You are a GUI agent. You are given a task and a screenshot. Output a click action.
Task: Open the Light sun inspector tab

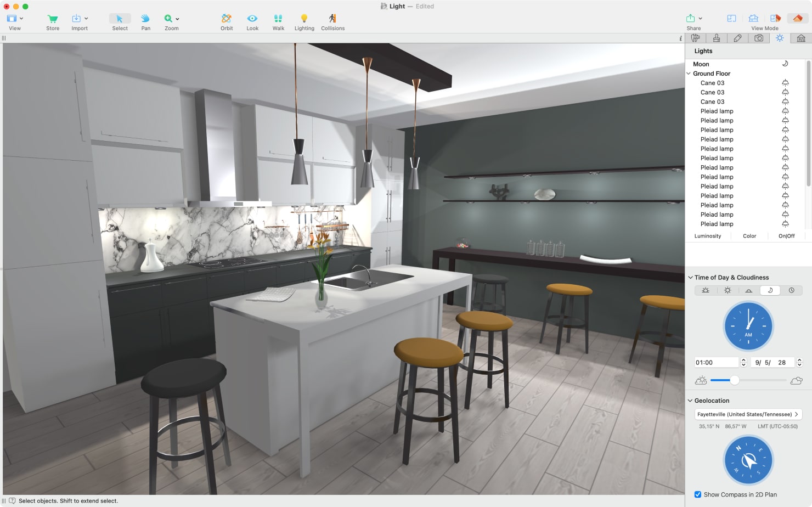(x=780, y=38)
